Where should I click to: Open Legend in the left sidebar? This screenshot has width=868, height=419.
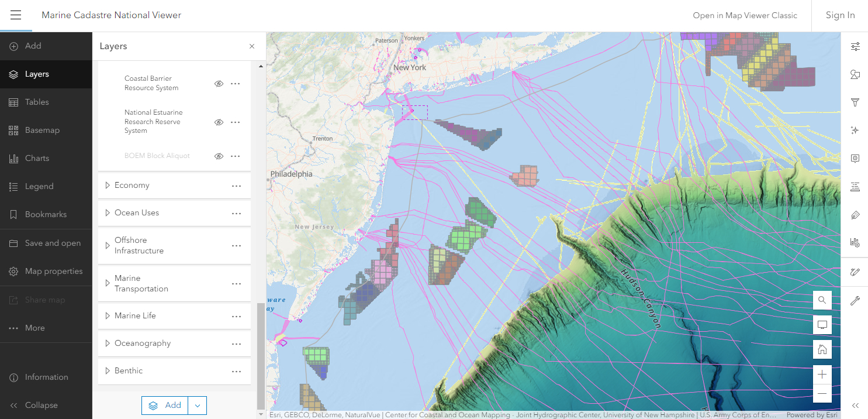click(46, 187)
